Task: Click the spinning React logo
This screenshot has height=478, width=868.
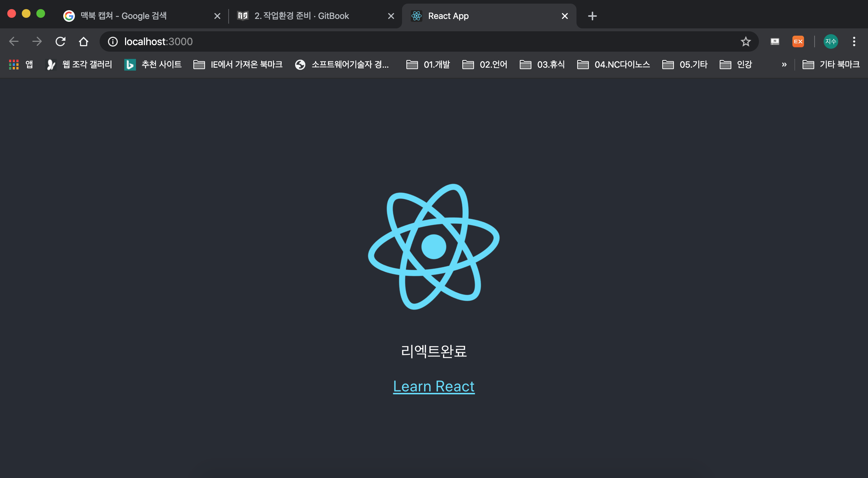Action: pos(434,247)
